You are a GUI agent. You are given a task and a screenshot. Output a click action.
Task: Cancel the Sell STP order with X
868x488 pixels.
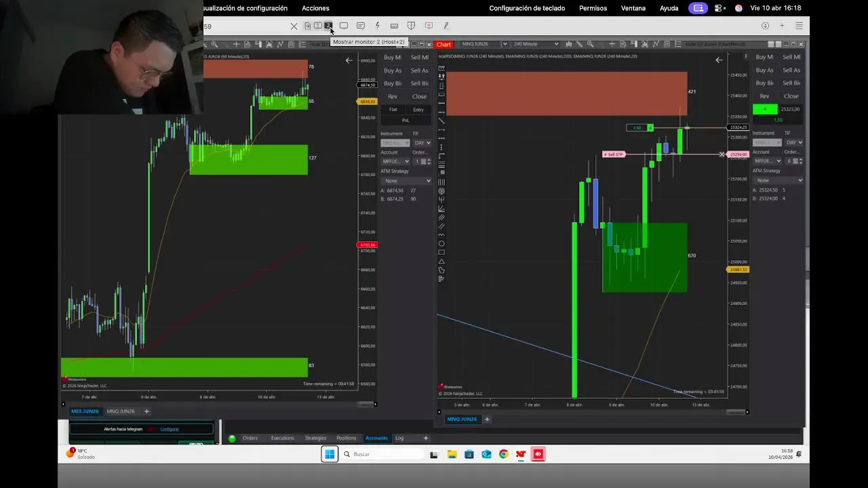pyautogui.click(x=722, y=155)
